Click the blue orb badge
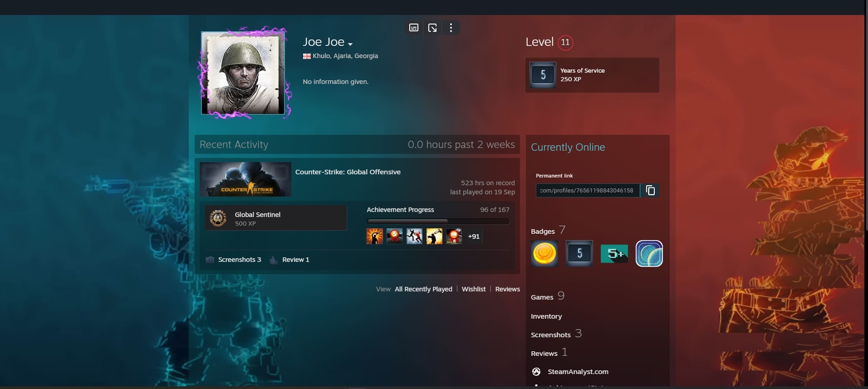 pyautogui.click(x=649, y=253)
